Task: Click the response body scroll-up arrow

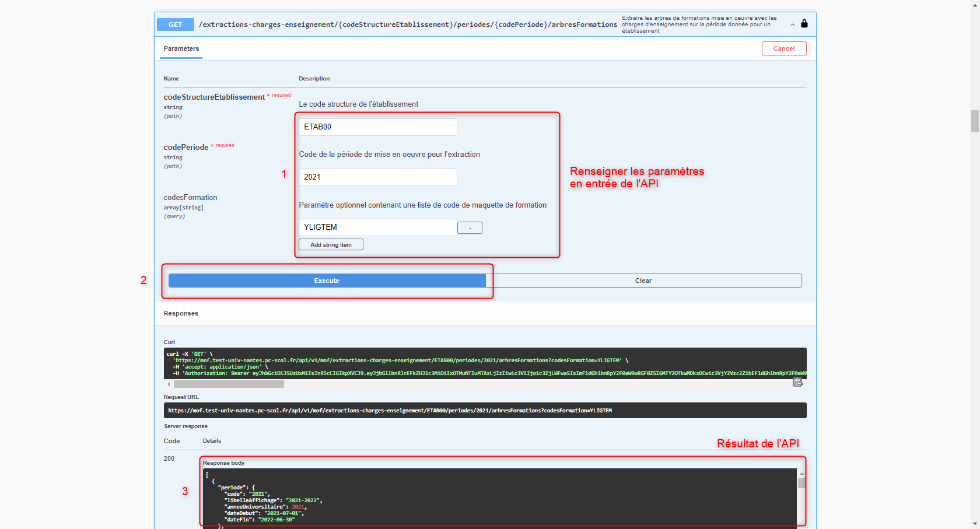Action: point(801,474)
